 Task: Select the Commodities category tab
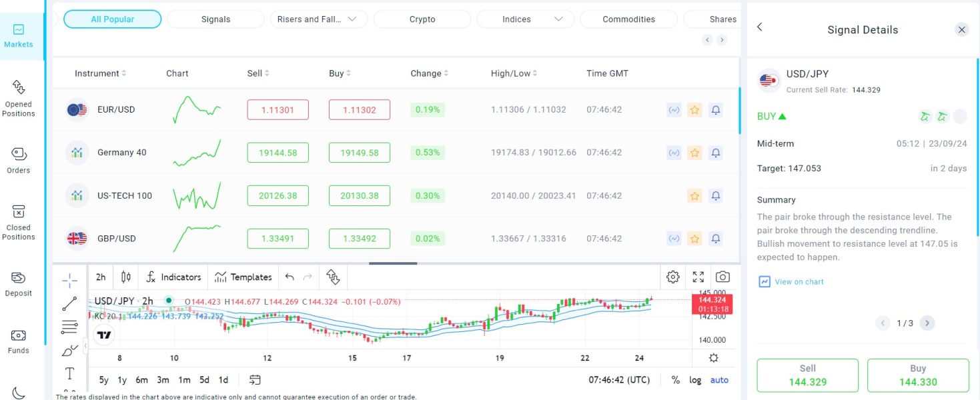pos(628,19)
